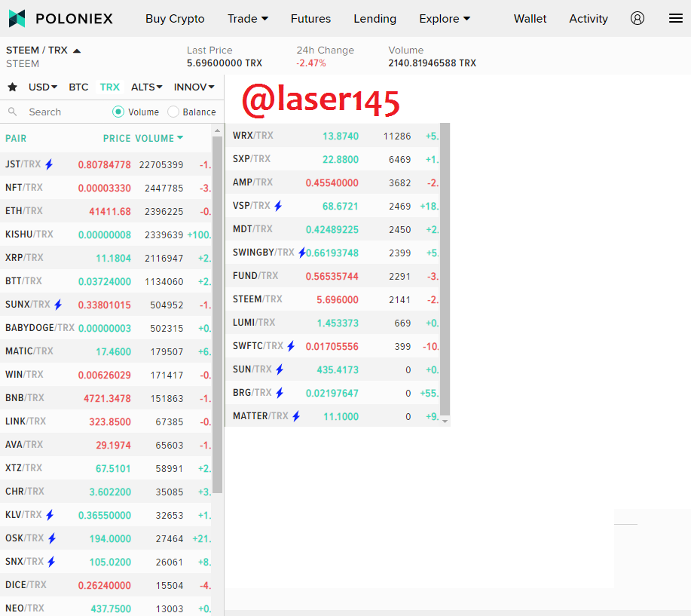691x616 pixels.
Task: Collapse the STEEM / TRX pair selector
Action: [77, 51]
